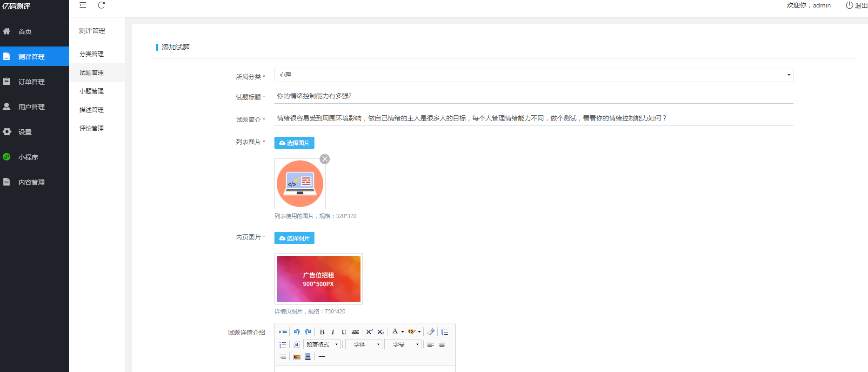
Task: Click 退出 logout link
Action: click(856, 6)
